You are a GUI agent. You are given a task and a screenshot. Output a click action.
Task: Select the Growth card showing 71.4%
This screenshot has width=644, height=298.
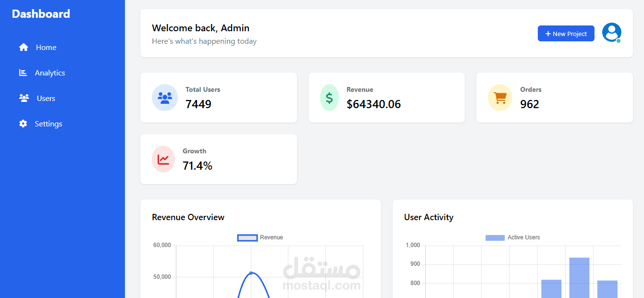(219, 159)
